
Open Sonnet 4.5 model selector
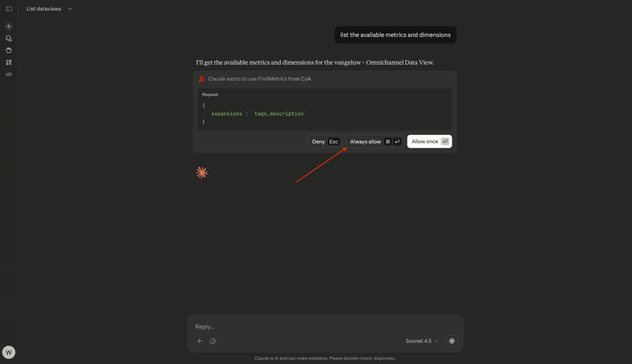[421, 341]
